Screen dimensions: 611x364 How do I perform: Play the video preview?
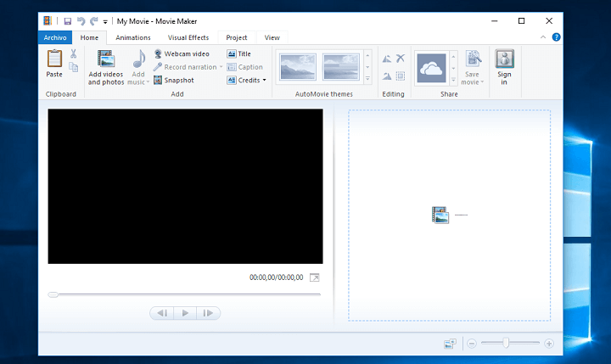[185, 313]
